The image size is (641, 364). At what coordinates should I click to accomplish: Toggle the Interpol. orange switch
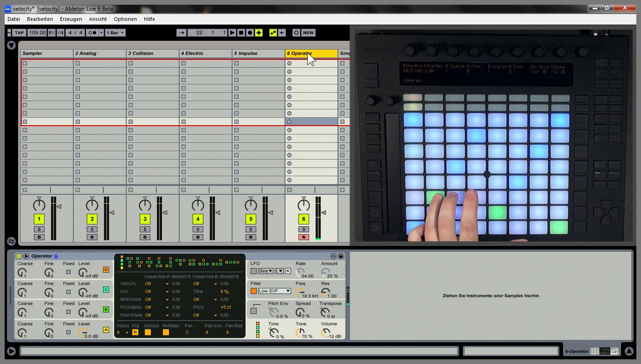click(x=148, y=332)
